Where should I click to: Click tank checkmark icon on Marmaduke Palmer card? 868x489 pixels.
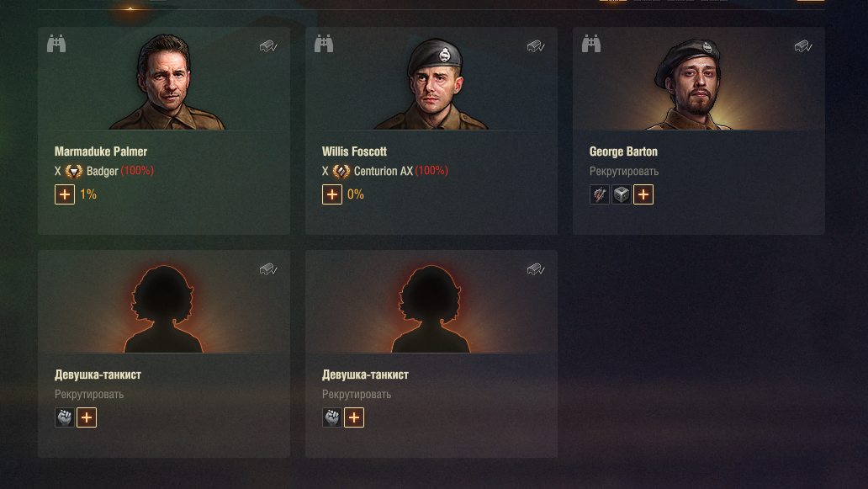pos(268,46)
